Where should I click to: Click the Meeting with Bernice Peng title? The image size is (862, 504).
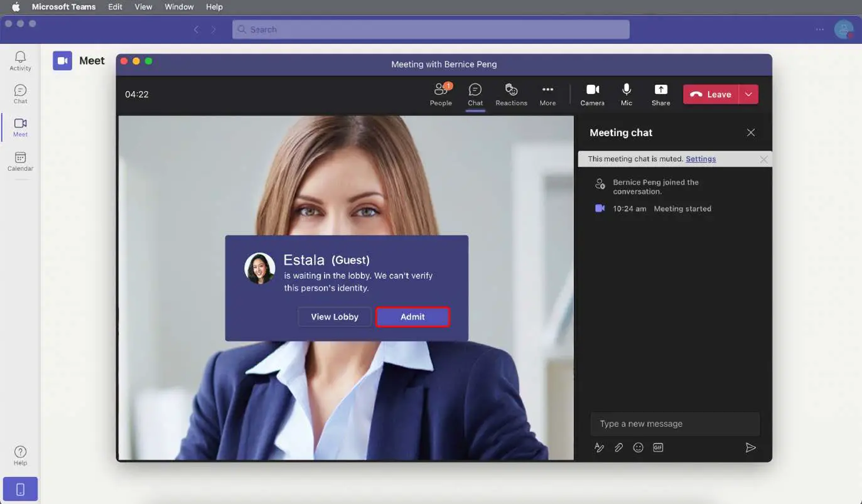tap(444, 64)
